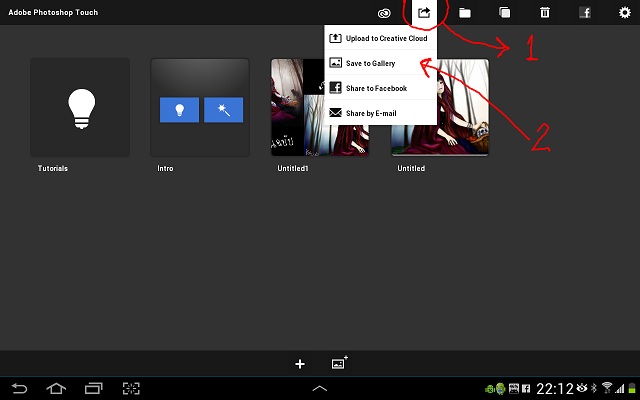This screenshot has width=640, height=400.
Task: Add a new project with plus icon
Action: 300,364
